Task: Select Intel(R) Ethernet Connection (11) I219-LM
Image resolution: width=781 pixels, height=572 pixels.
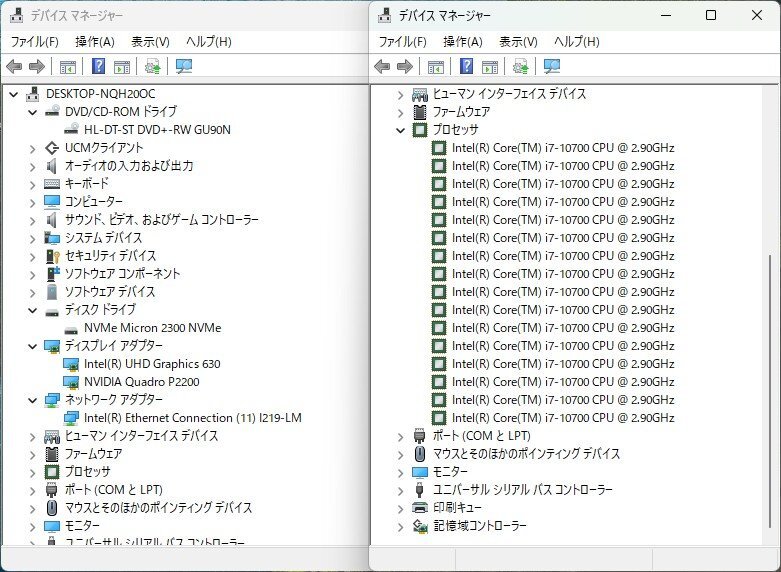Action: (x=193, y=418)
